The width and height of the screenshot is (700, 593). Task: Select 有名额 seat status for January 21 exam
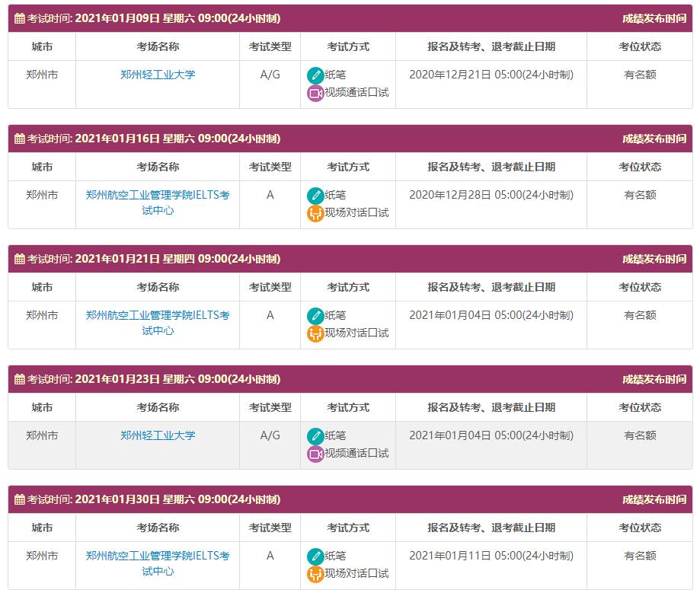[640, 315]
